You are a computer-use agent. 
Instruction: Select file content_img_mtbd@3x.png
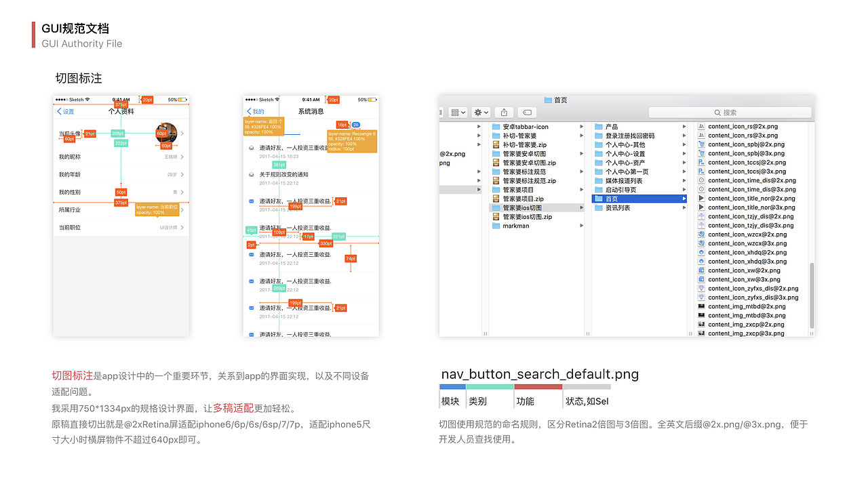coord(747,315)
